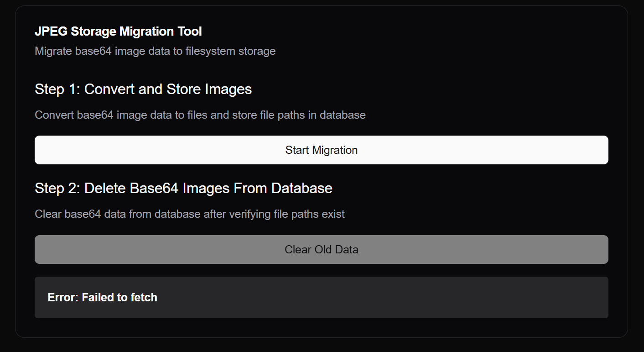Click the Step 2 description about clearing data

tap(189, 214)
